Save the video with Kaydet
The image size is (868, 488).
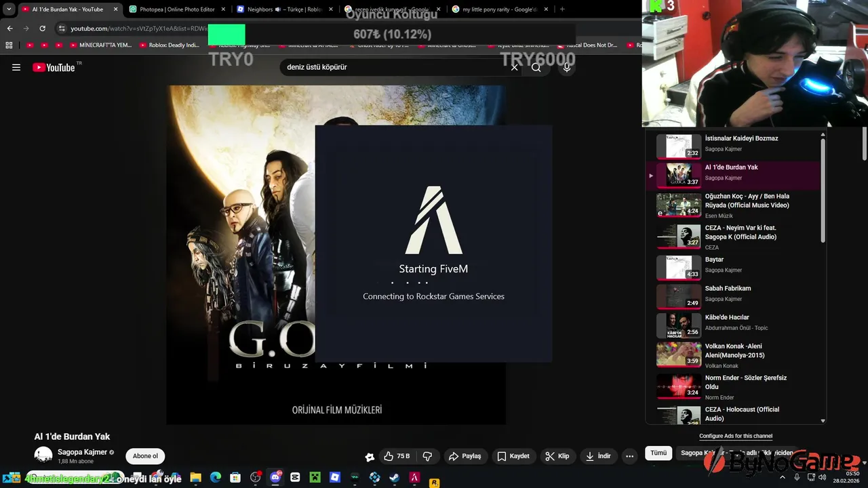coord(513,456)
